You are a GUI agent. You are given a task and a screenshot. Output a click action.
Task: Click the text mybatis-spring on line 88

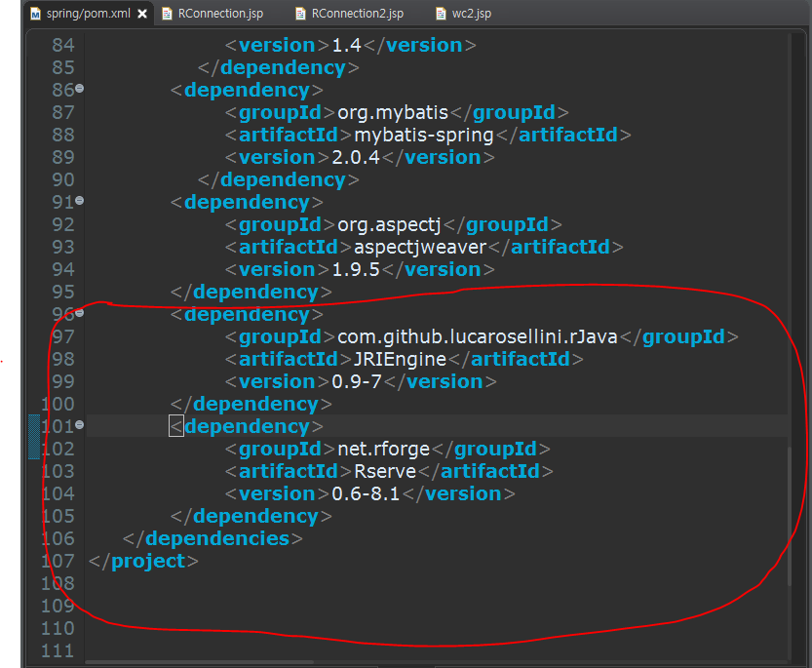pyautogui.click(x=424, y=135)
